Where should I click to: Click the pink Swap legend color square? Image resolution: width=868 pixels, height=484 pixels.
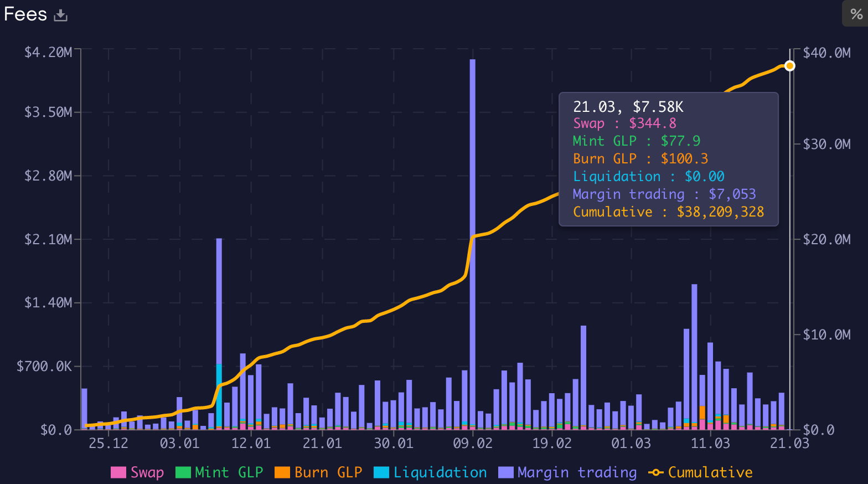(x=118, y=472)
